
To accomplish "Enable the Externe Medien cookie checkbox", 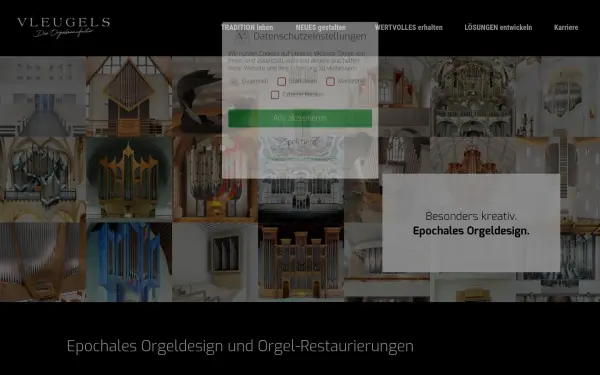I will click(x=275, y=94).
